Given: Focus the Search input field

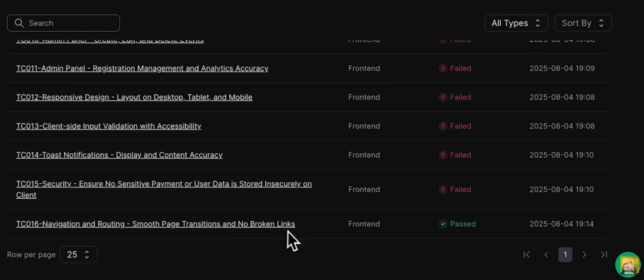Looking at the screenshot, I should (x=63, y=23).
